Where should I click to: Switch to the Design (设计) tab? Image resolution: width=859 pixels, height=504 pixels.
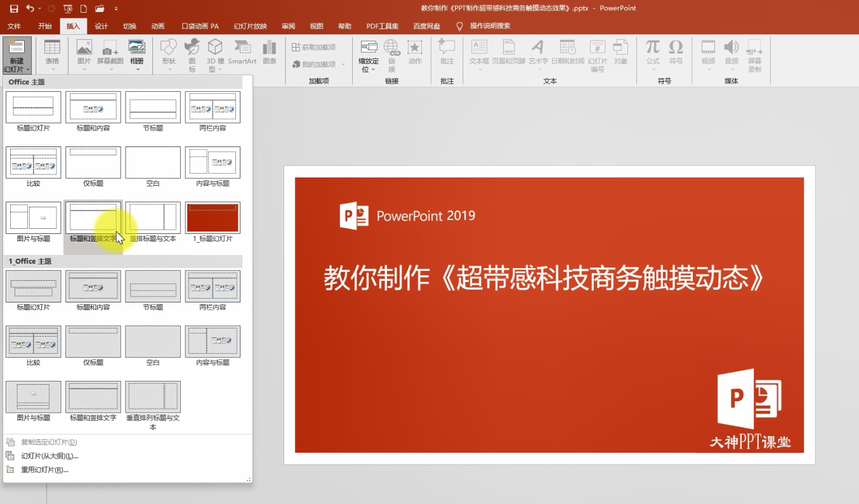(x=102, y=26)
